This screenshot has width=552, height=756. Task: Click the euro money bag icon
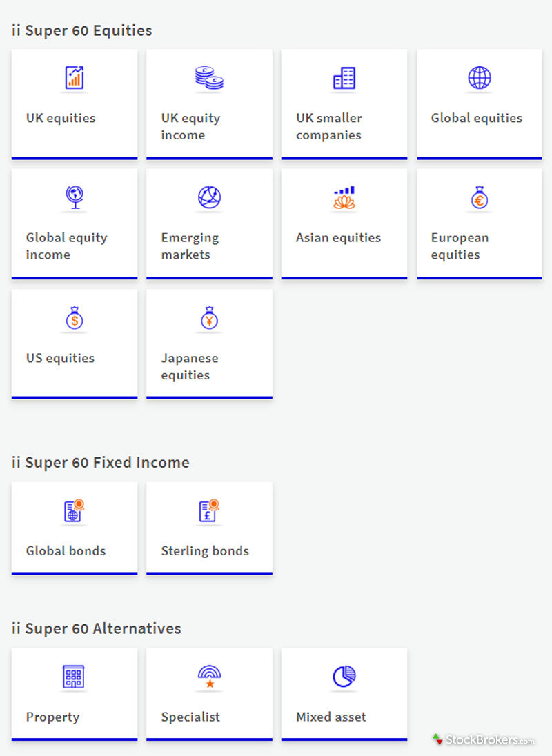tap(479, 198)
